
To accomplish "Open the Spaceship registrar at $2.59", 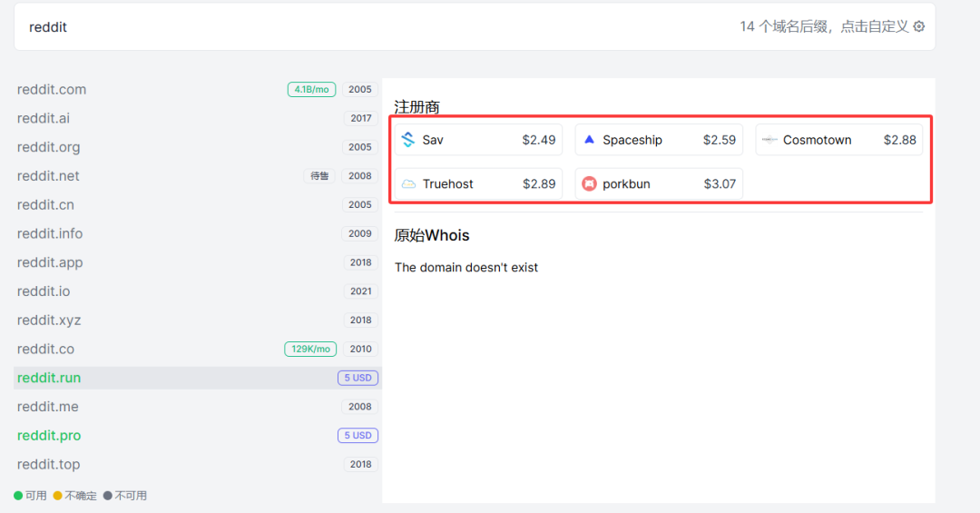I will click(660, 140).
